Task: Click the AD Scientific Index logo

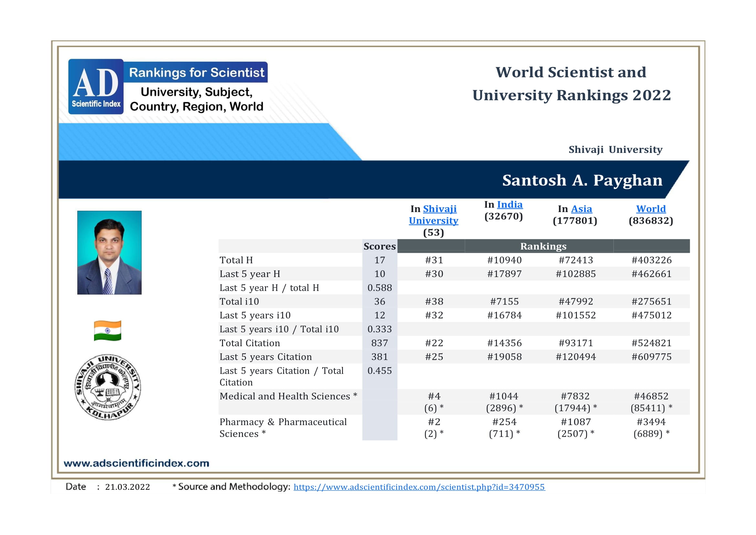Action: tap(96, 87)
